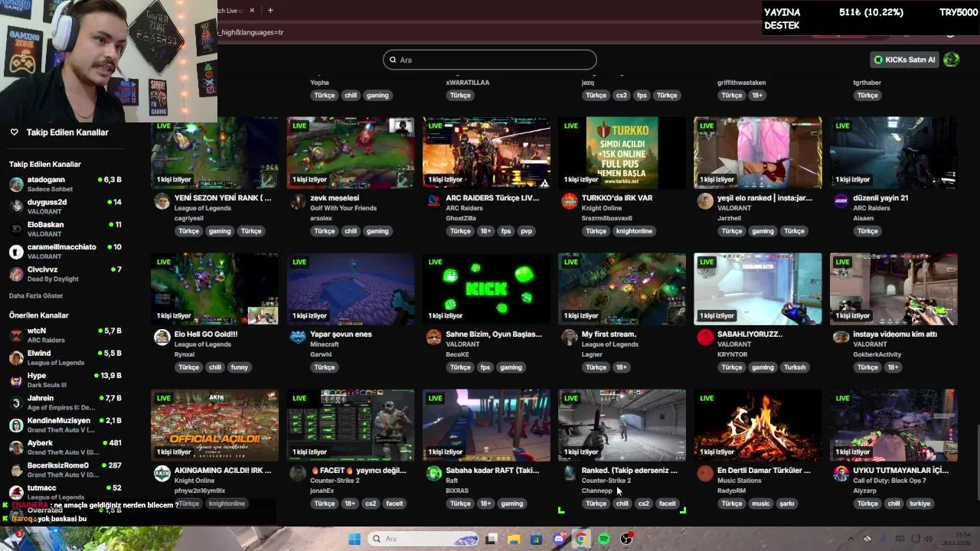Open Discord from taskbar
Screen dimensions: 980x551
coord(559,539)
